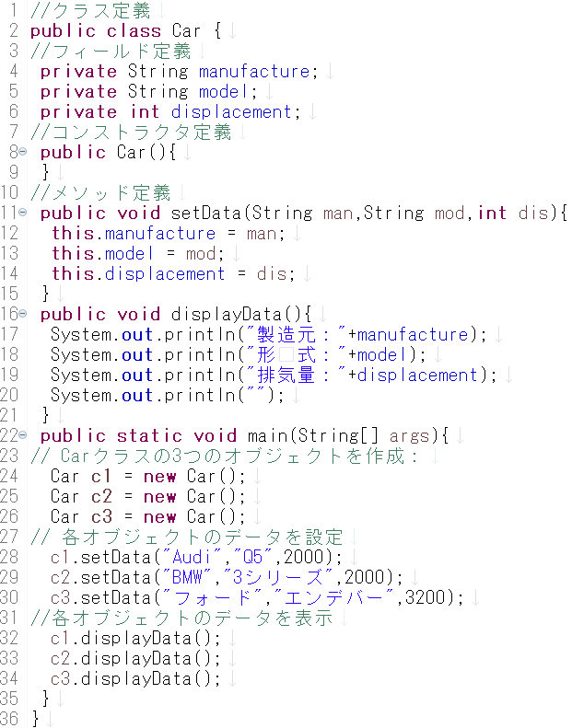Click line number 20 in the gutter
Image resolution: width=572 pixels, height=728 pixels.
pos(9,395)
